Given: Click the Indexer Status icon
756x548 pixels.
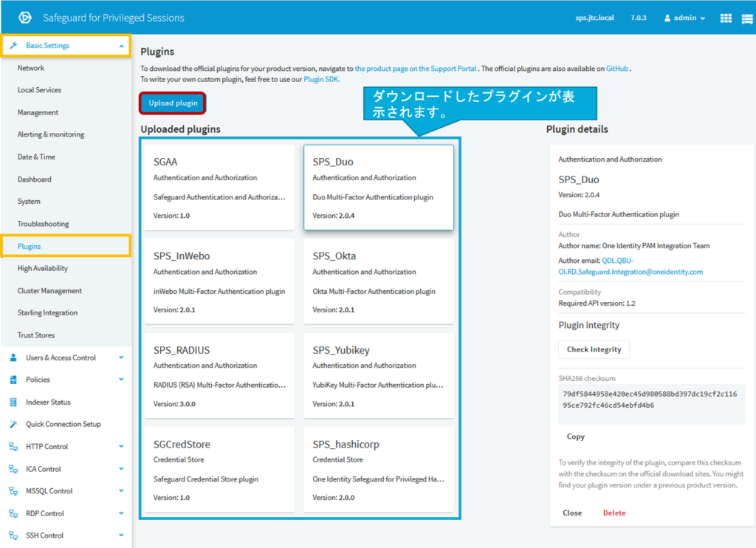Looking at the screenshot, I should [x=13, y=402].
